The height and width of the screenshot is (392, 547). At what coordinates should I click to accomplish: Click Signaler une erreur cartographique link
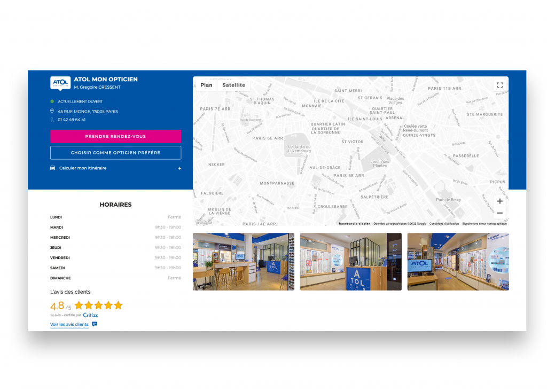tap(484, 224)
